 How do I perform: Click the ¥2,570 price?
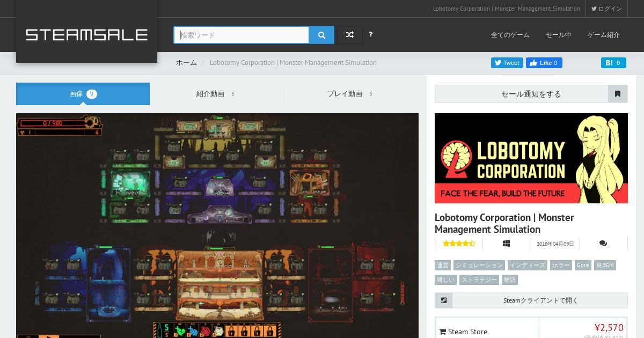[x=609, y=328]
